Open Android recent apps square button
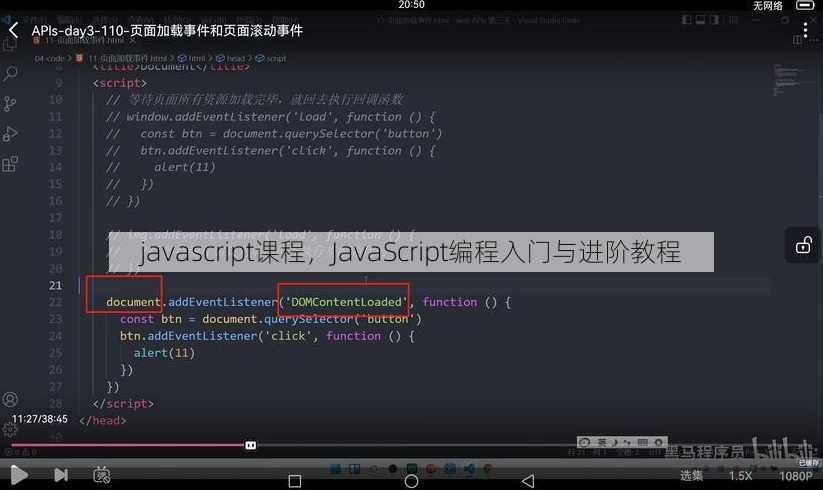This screenshot has width=823, height=490. coord(295,481)
